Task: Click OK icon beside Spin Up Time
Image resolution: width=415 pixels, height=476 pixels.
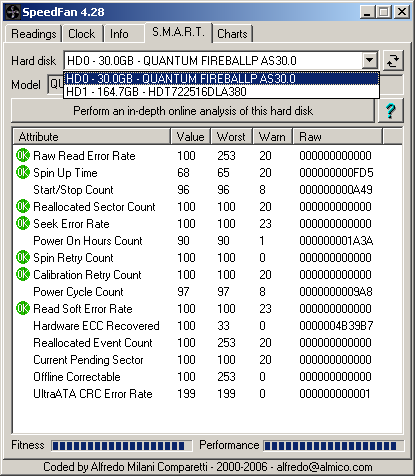Action: [23, 173]
